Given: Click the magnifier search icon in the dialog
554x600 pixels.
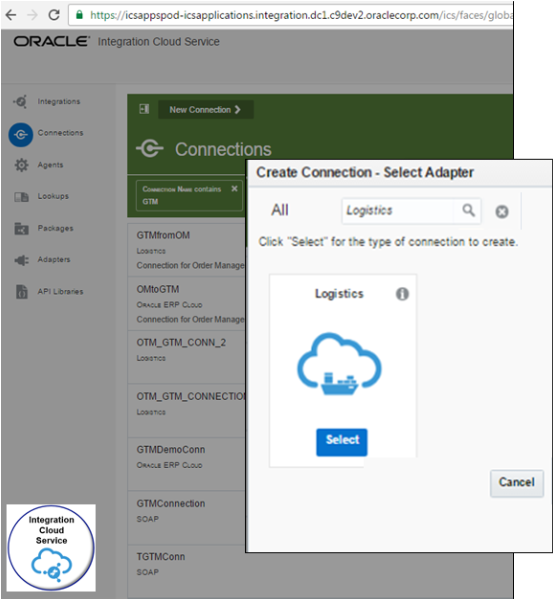Looking at the screenshot, I should pos(468,210).
